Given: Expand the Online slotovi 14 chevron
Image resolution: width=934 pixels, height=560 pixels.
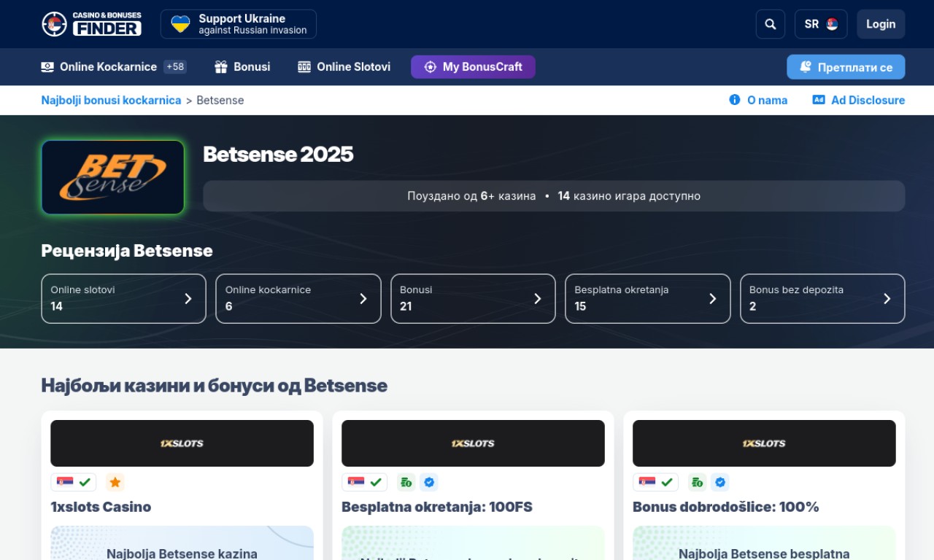Looking at the screenshot, I should pos(188,298).
